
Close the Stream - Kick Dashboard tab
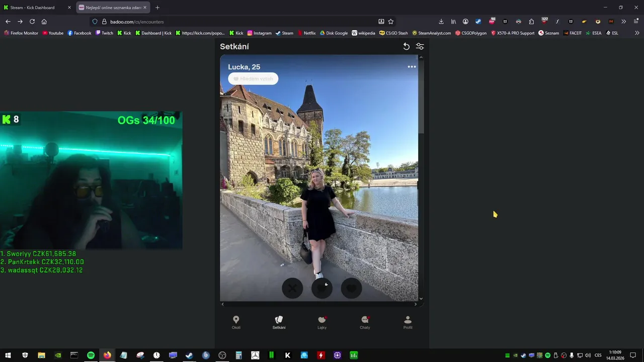tap(69, 8)
